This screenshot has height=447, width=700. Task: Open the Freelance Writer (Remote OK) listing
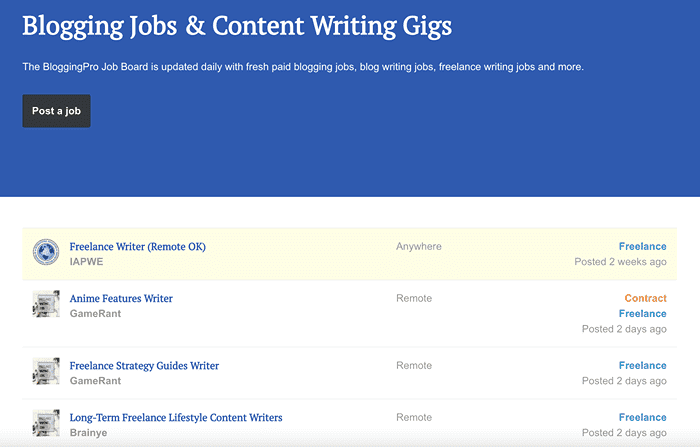pos(137,246)
